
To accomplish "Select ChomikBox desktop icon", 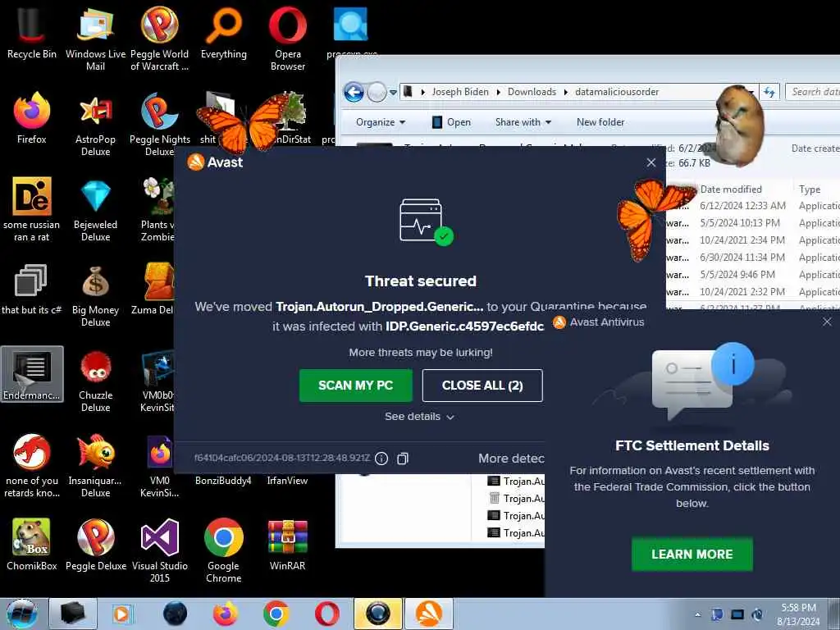I will coord(32,545).
